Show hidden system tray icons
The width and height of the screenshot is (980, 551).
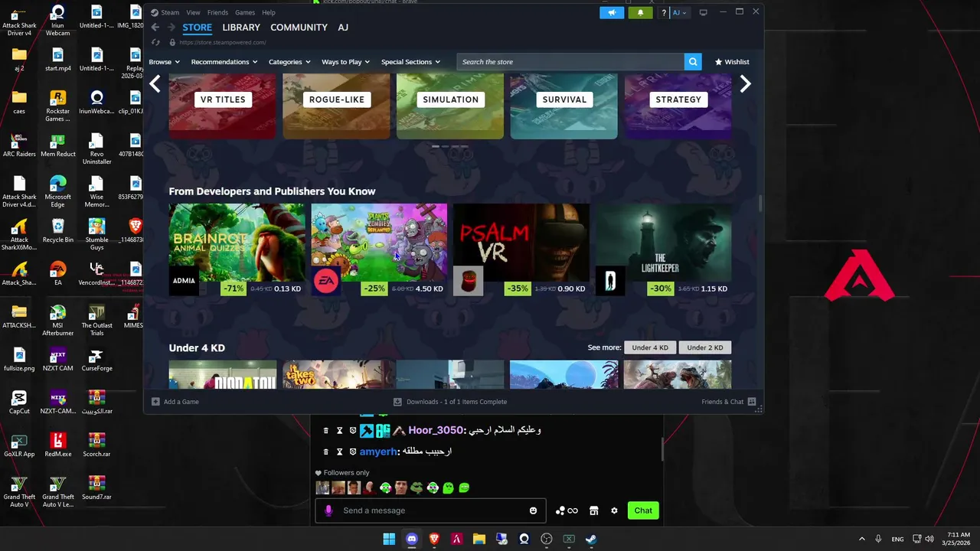click(861, 539)
